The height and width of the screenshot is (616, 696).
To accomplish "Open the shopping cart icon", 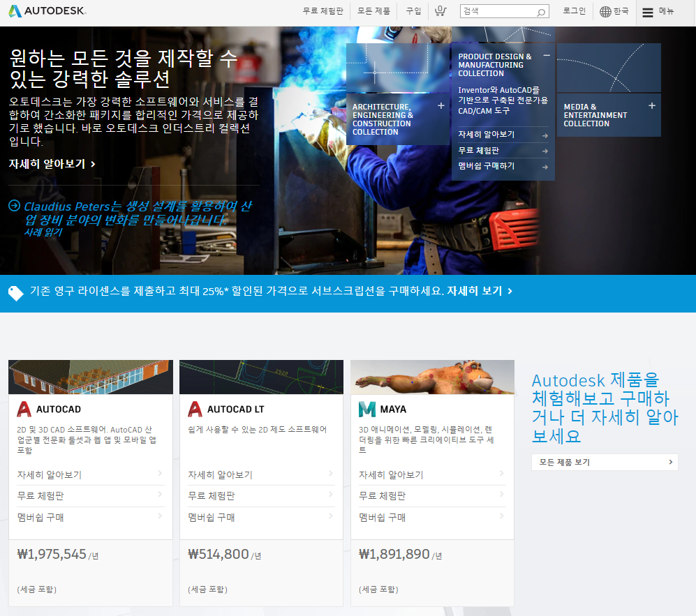I will (440, 11).
